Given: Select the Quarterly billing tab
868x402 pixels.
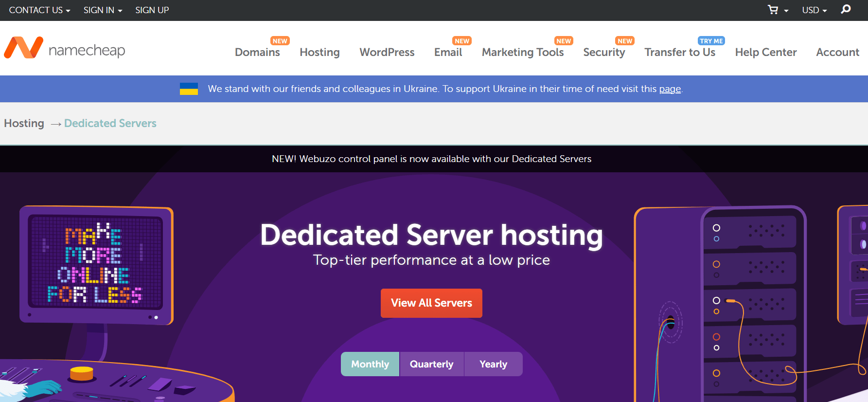Looking at the screenshot, I should click(x=432, y=364).
